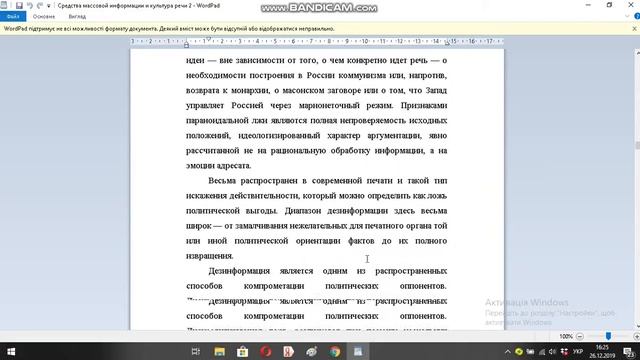The image size is (640, 360).
Task: Expand the collapsed ribbon with the chevron
Action: click(627, 16)
